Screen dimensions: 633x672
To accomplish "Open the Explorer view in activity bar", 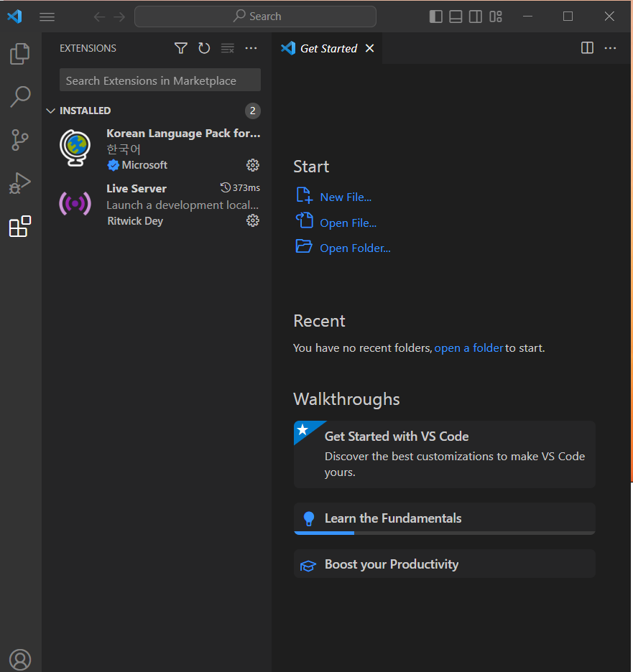I will pyautogui.click(x=19, y=54).
